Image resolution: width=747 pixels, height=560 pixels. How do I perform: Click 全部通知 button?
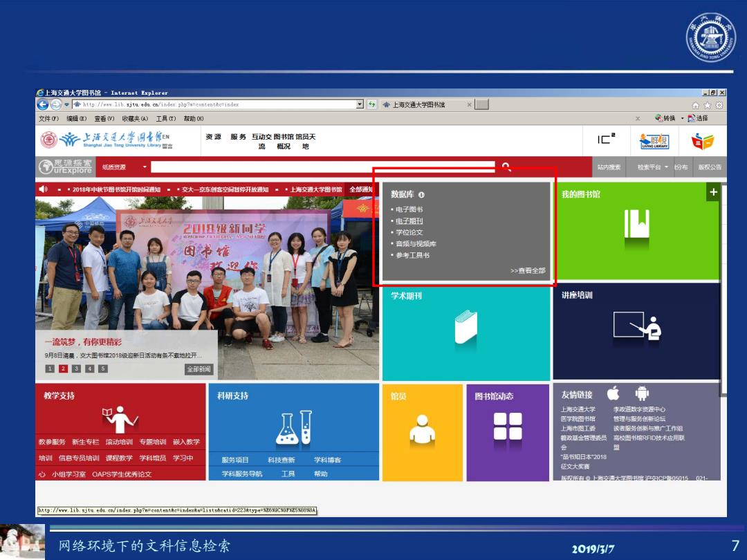(x=360, y=189)
